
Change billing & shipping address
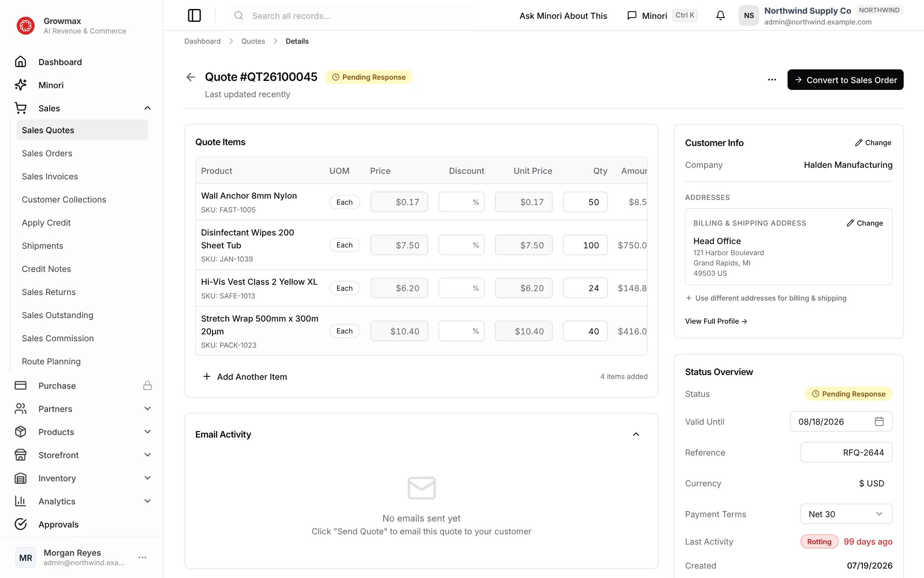tap(865, 223)
